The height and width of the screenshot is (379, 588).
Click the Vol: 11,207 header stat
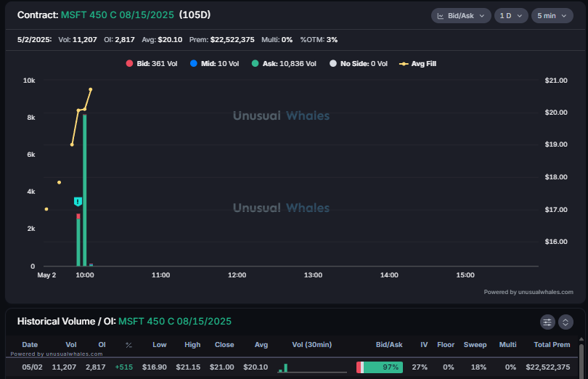coord(78,40)
